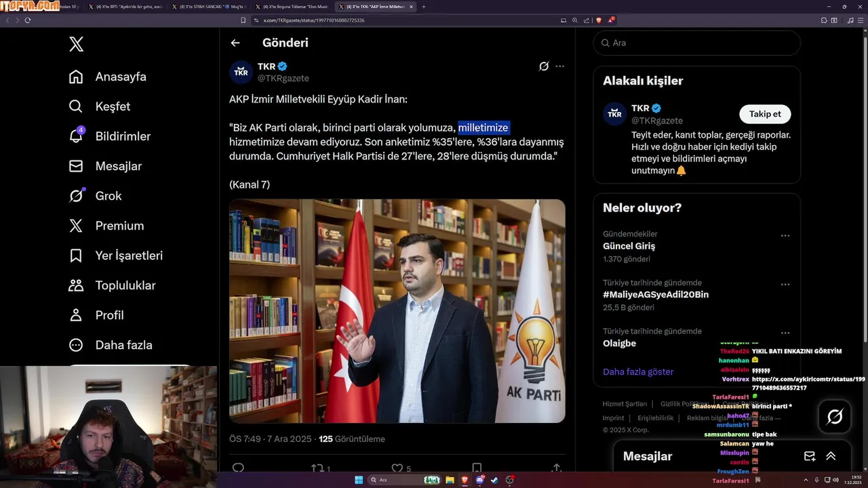868x488 pixels.
Task: Open Yer İşaretleri bookmarks
Action: coord(116,256)
